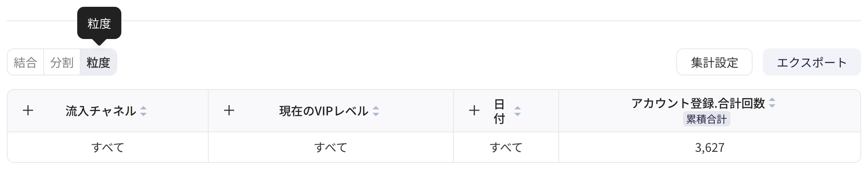
Task: Click the 累積合計 badge
Action: (706, 120)
